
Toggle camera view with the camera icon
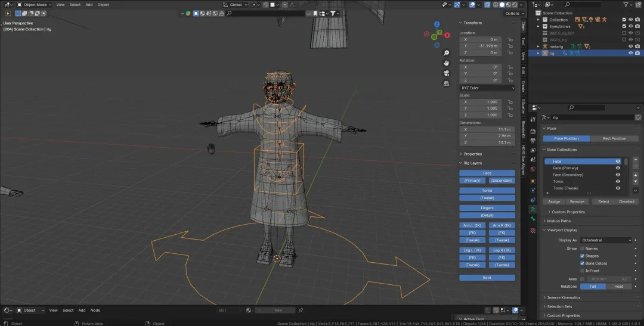click(446, 73)
